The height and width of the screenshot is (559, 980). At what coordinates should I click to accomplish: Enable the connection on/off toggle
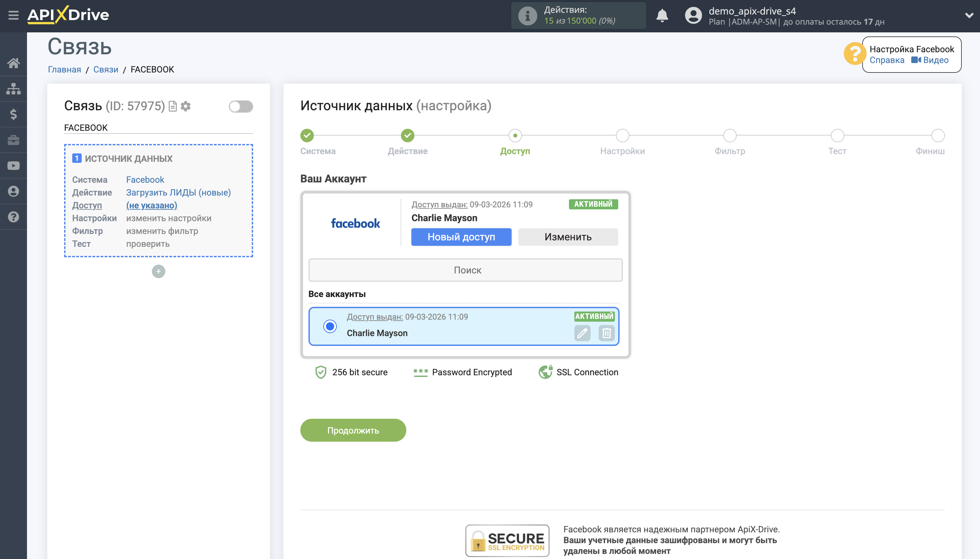click(241, 106)
